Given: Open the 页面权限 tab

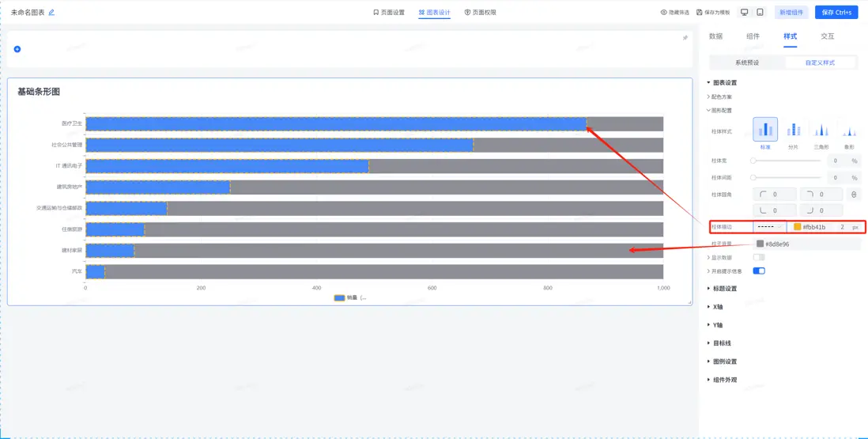Looking at the screenshot, I should coord(481,12).
